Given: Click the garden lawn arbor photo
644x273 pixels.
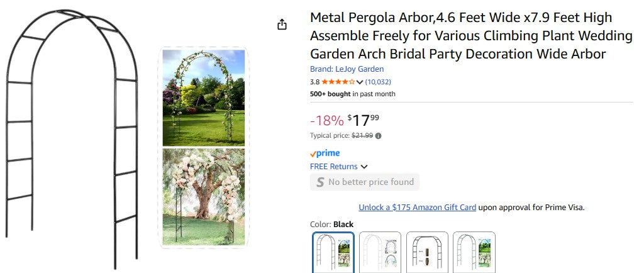Looking at the screenshot, I should click(203, 97).
